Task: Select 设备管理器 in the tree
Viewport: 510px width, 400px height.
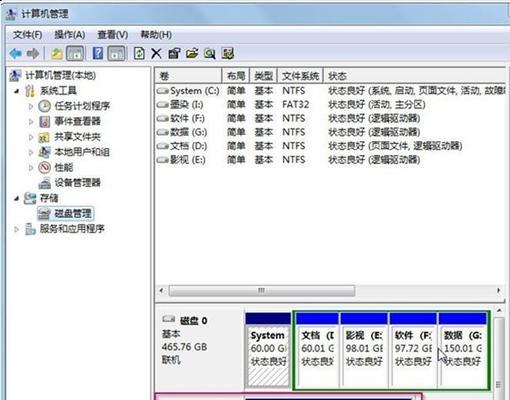Action: pos(77,183)
